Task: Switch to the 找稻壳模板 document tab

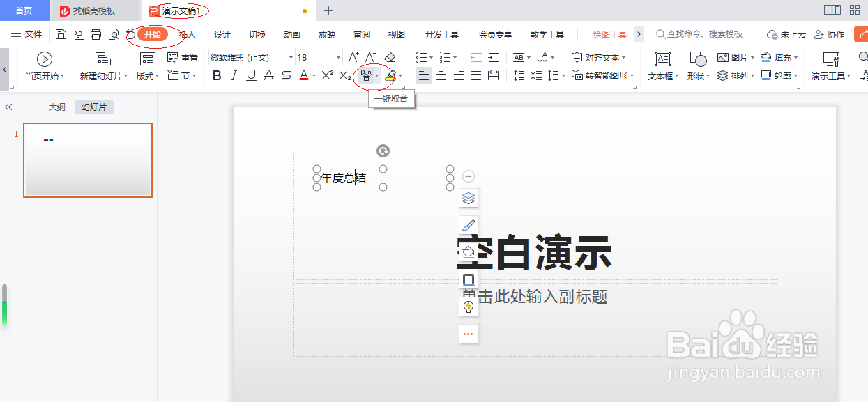Action: pos(96,10)
